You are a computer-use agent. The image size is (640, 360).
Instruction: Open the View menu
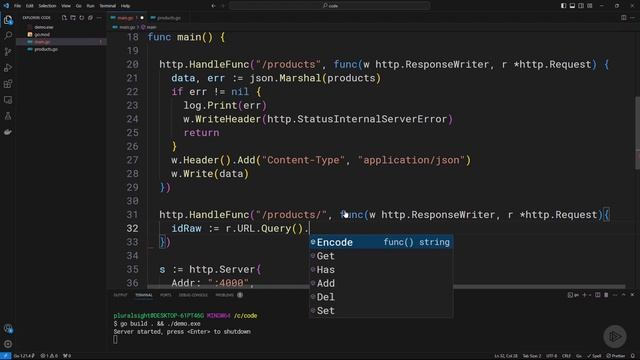(x=66, y=6)
